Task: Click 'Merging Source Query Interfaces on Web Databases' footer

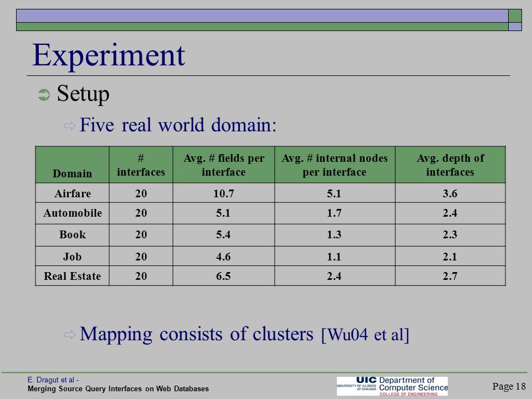Action: click(x=118, y=389)
